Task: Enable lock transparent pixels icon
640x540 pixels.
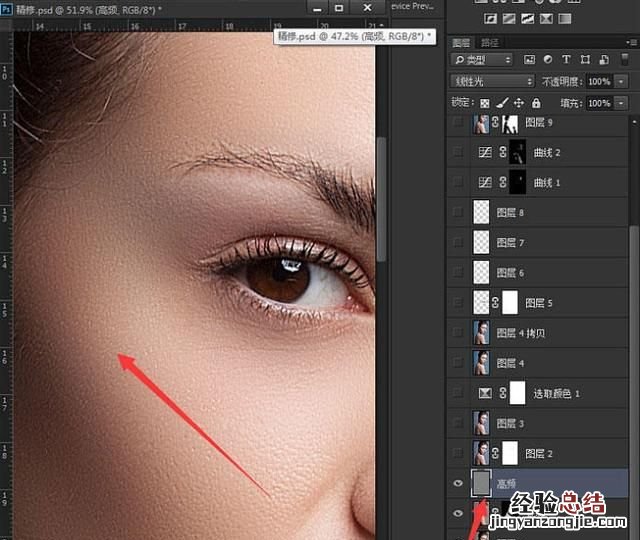Action: [485, 103]
